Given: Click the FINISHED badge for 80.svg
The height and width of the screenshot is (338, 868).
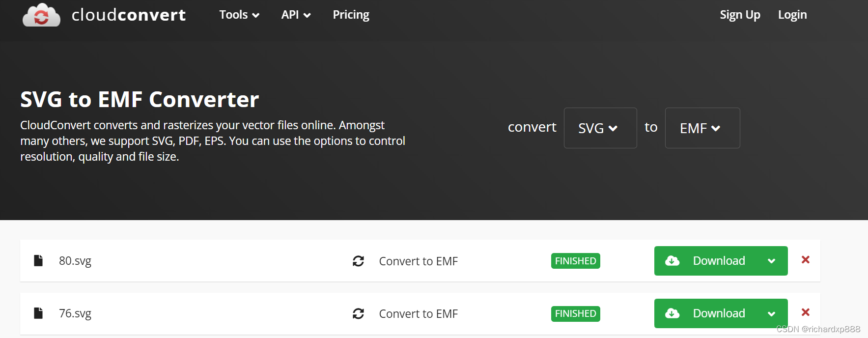Looking at the screenshot, I should point(576,261).
